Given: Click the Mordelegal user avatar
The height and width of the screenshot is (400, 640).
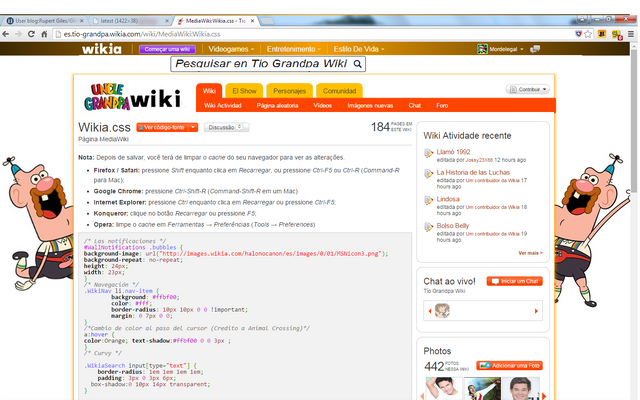Looking at the screenshot, I should pos(482,49).
